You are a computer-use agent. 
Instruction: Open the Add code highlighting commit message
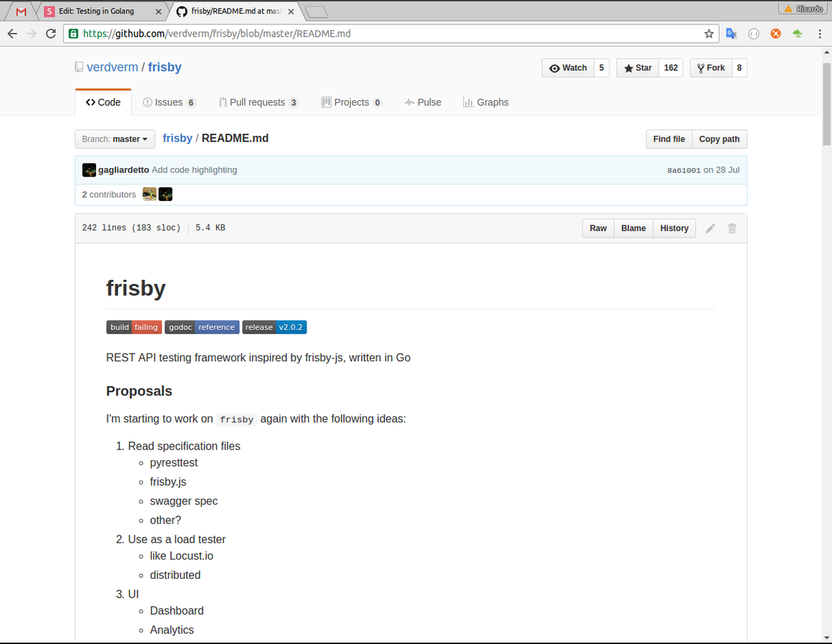point(194,170)
